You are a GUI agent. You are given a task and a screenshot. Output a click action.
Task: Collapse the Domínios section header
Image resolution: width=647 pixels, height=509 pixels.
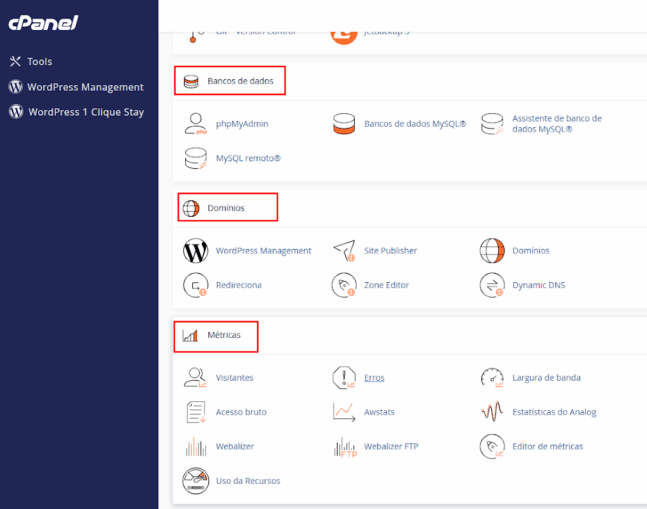click(226, 208)
